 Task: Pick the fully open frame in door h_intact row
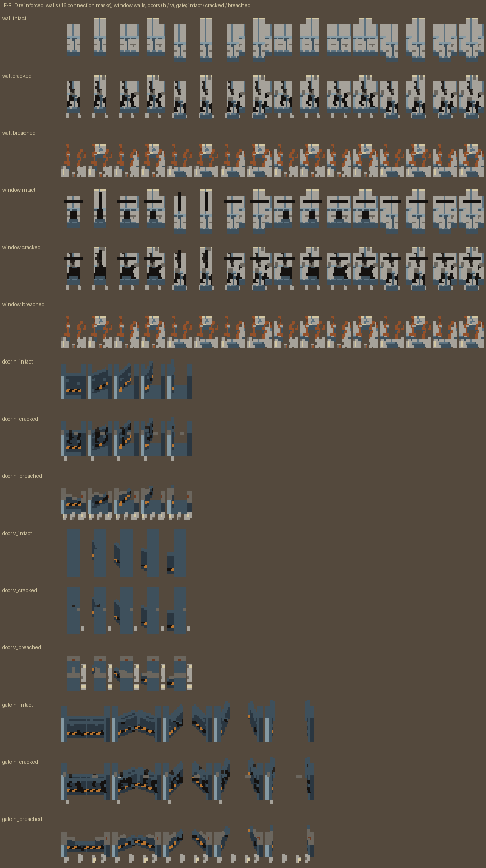coord(180,379)
